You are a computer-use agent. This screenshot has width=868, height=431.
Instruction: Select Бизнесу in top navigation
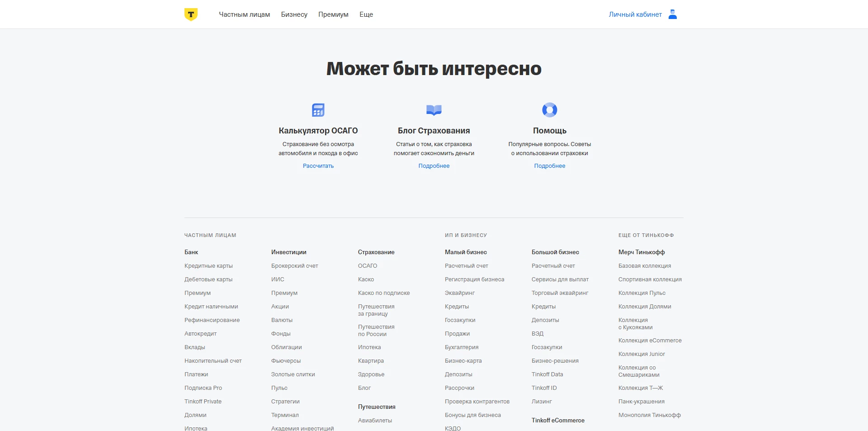(294, 14)
